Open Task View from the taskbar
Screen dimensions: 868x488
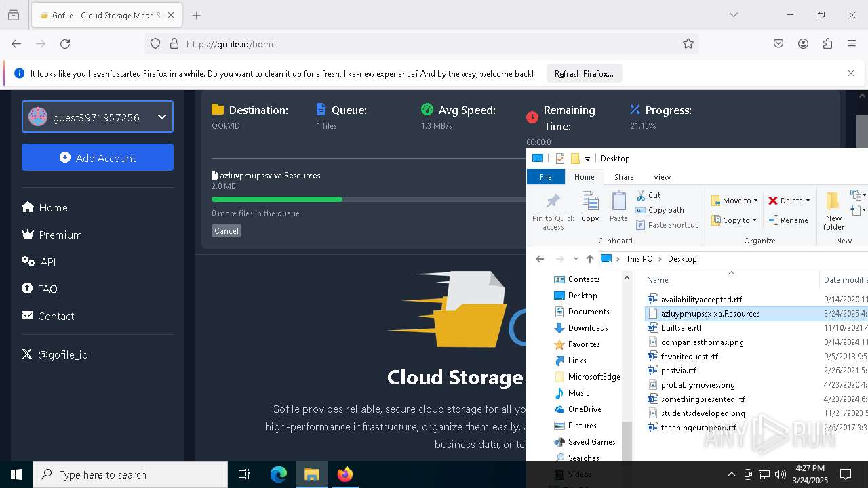click(244, 474)
